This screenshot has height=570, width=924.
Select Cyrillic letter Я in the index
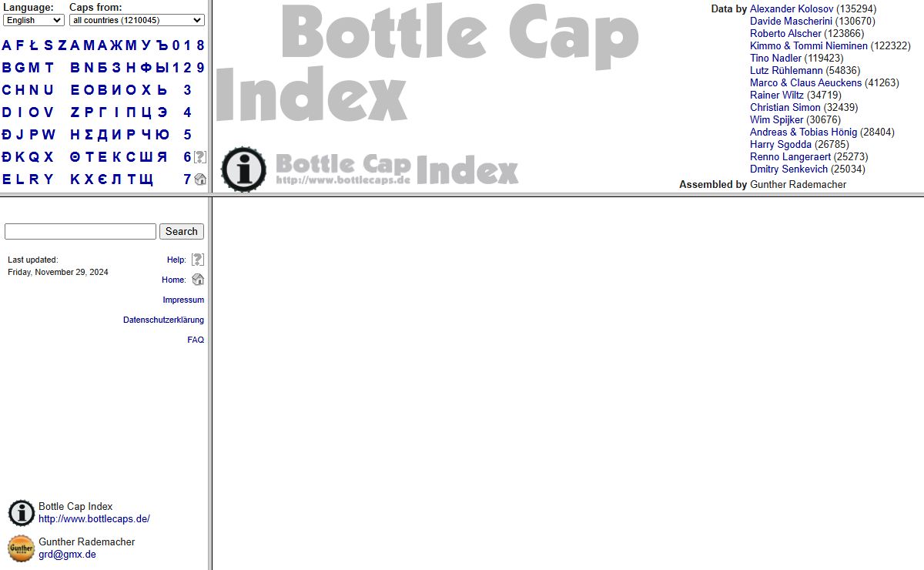pyautogui.click(x=162, y=157)
